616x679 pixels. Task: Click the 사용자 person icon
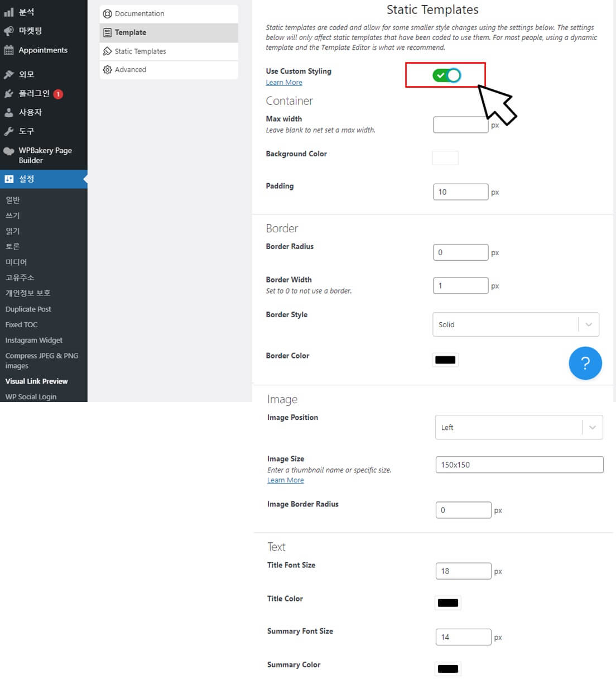(9, 112)
